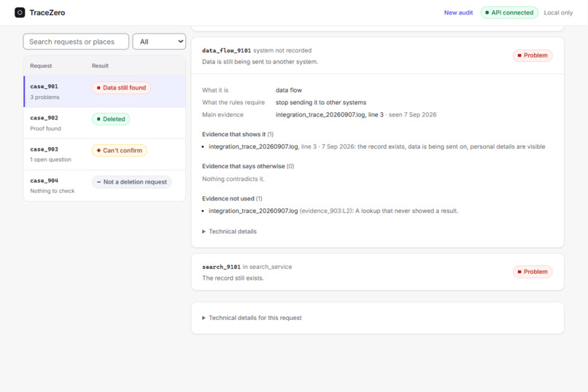Click the Local only label
Screen dimensions: 588x392
(558, 12)
